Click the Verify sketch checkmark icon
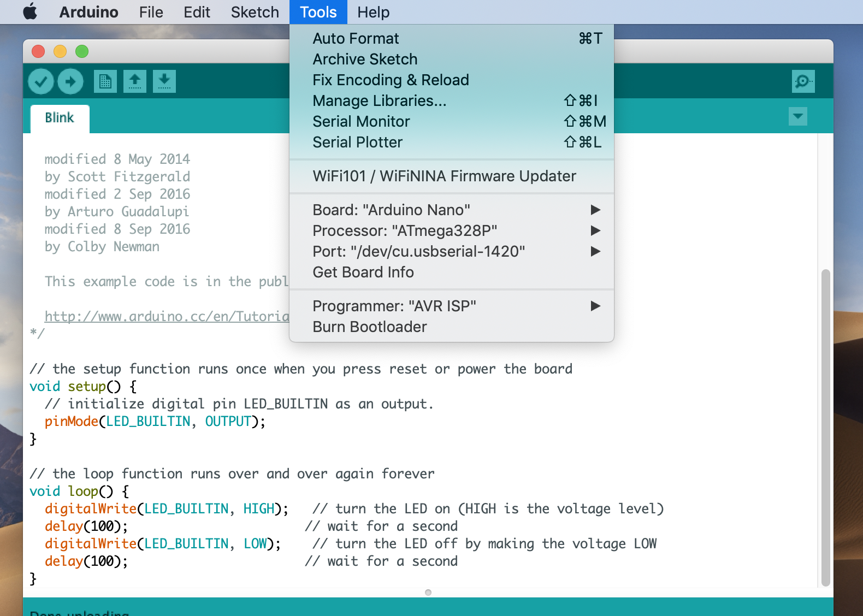This screenshot has height=616, width=863. click(41, 82)
